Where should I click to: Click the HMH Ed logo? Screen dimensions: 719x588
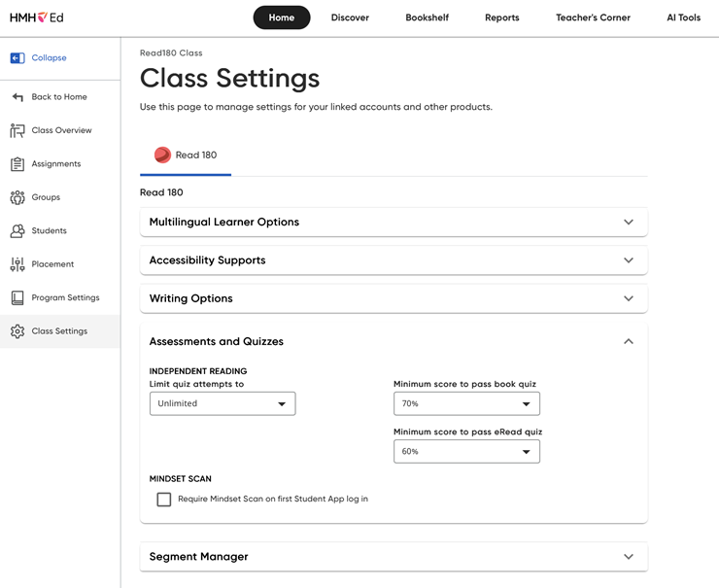[x=37, y=17]
